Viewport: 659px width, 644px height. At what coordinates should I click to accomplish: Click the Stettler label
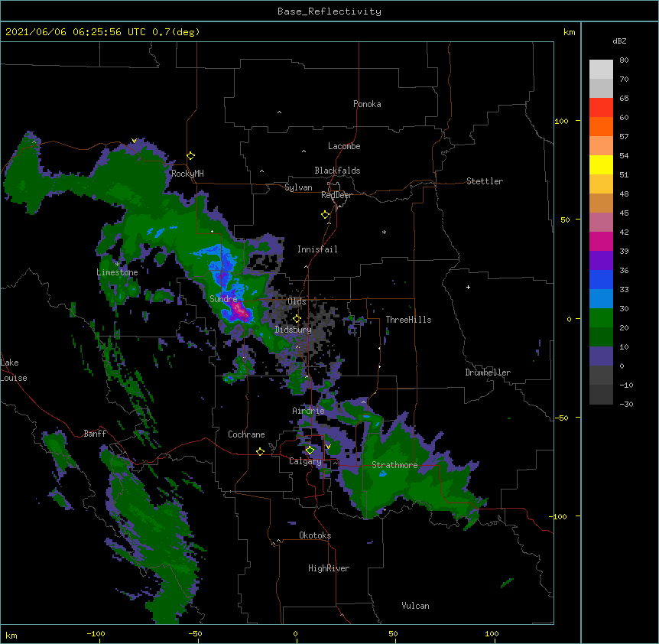[x=485, y=181]
